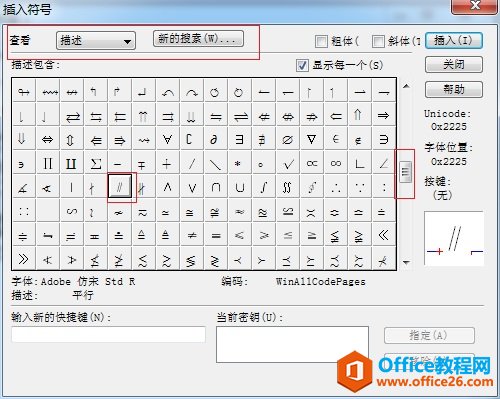500x399 pixels.
Task: Click the 当前密钥(U) list box
Action: coord(292,344)
